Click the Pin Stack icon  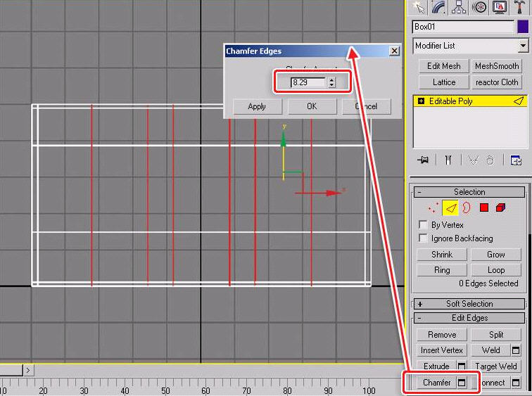click(422, 160)
